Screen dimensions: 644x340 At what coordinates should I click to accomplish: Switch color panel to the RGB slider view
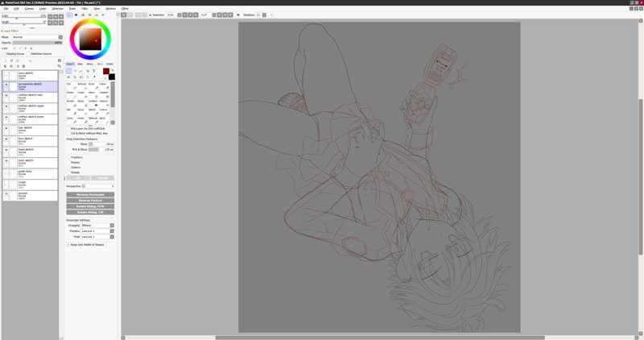coord(76,15)
